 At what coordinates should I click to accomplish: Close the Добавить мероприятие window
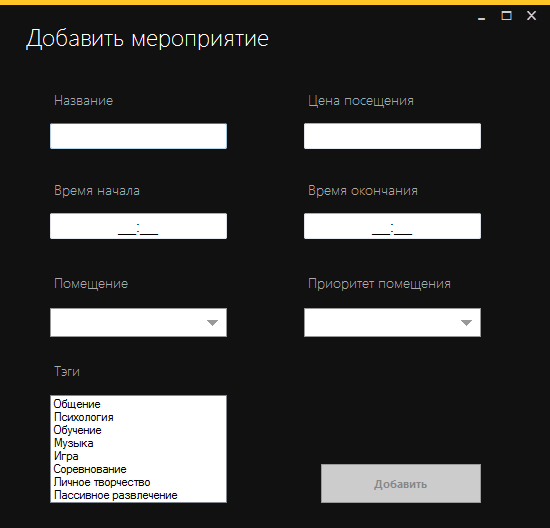coord(531,16)
